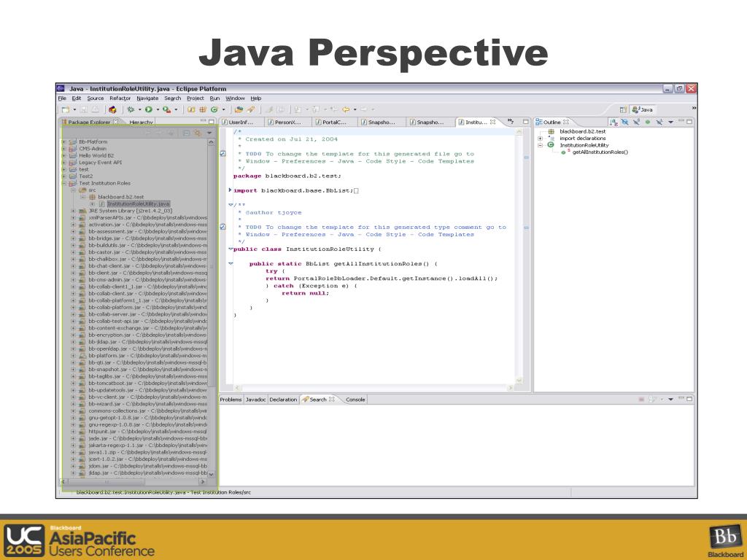Click the New Java Class icon
This screenshot has height=560, width=747.
click(x=214, y=109)
